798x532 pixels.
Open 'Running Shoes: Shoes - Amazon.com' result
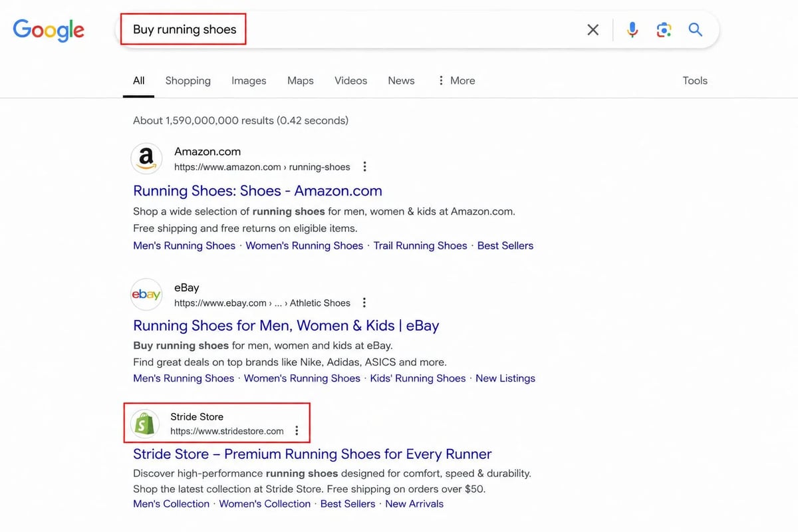(x=257, y=191)
